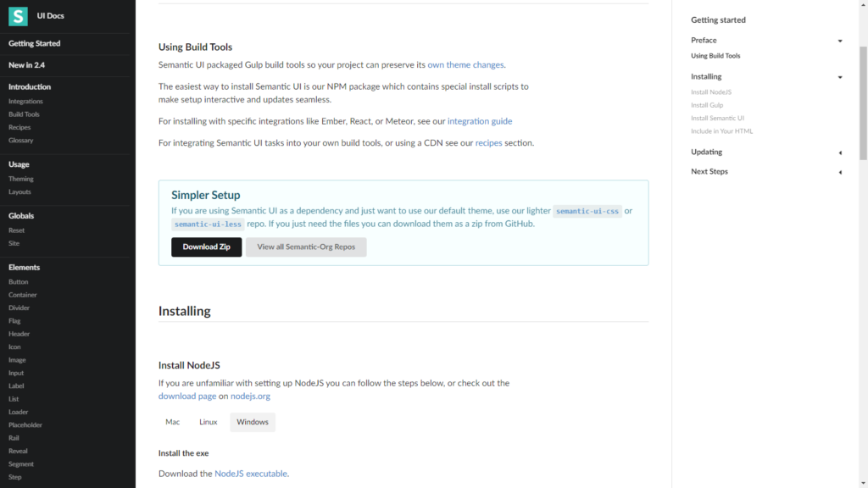Follow the download page link
868x488 pixels.
pos(187,396)
